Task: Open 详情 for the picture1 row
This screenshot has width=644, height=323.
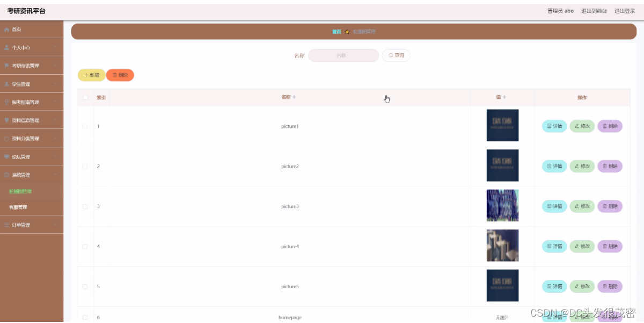Action: pos(554,126)
